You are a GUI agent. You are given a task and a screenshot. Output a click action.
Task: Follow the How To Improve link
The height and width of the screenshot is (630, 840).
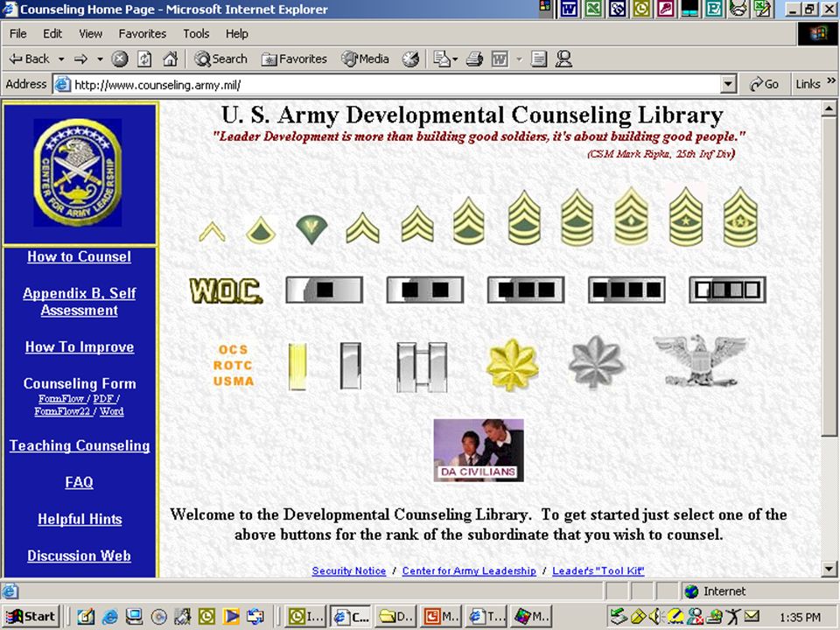tap(80, 347)
